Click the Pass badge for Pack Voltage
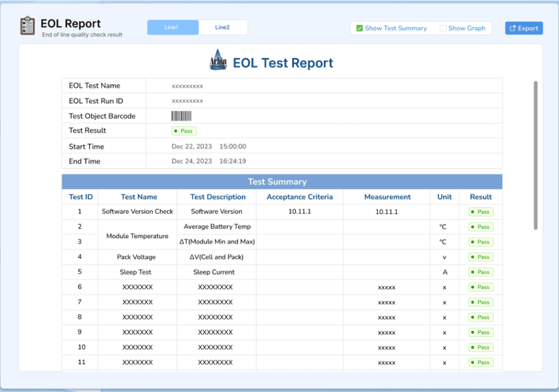 click(x=481, y=257)
